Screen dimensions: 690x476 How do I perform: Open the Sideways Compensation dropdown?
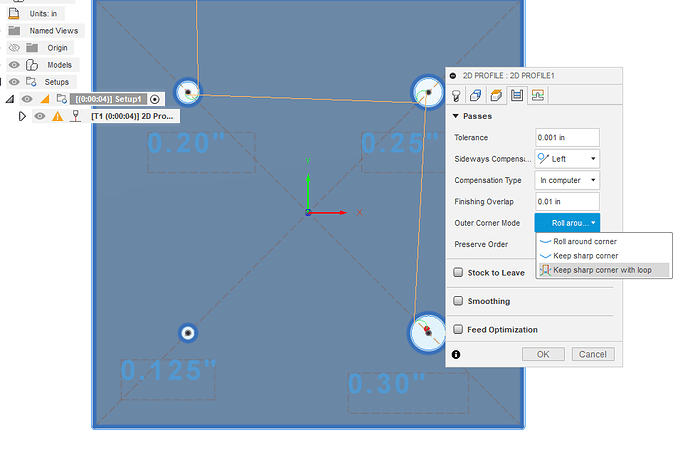[567, 159]
